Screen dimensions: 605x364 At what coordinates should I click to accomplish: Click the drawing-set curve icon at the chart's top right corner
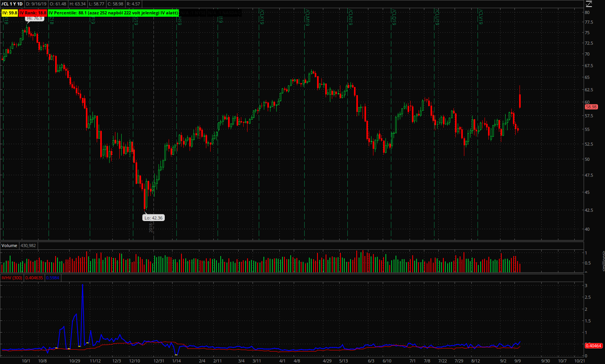(x=589, y=4)
